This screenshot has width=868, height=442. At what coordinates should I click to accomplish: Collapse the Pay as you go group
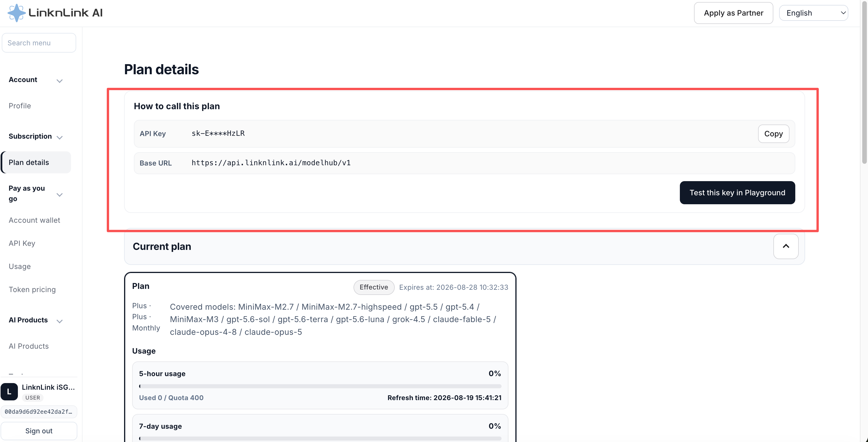[60, 195]
